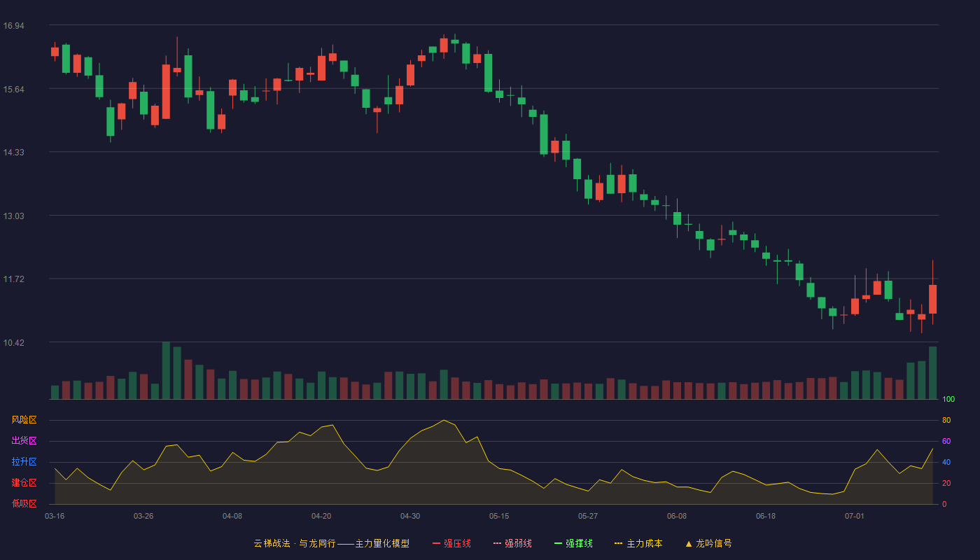Click the 07-01 date axis marker
This screenshot has height=560, width=980.
pos(855,516)
